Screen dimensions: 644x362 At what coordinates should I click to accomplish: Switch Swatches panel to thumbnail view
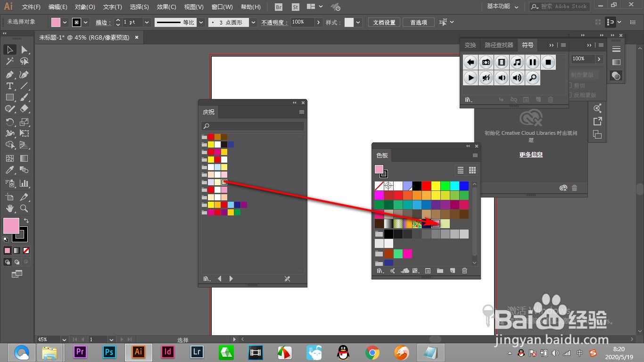pyautogui.click(x=472, y=170)
